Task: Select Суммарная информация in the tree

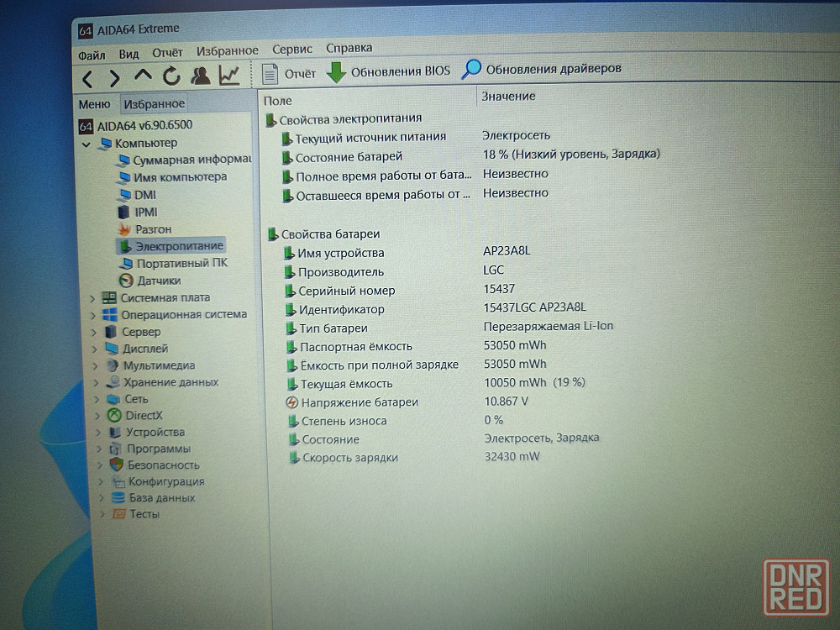Action: [x=184, y=160]
